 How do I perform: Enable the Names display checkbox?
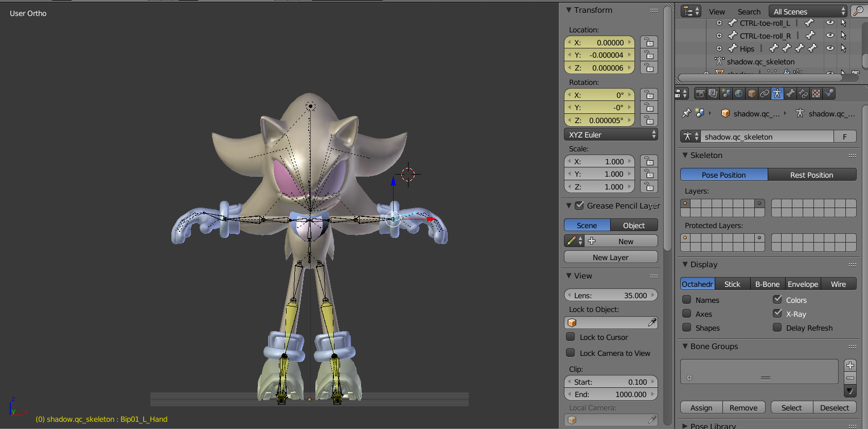[x=686, y=300]
